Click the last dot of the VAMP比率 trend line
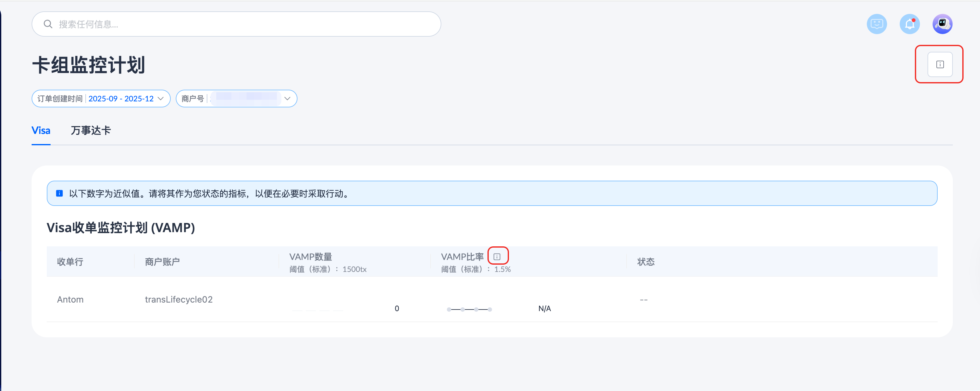The height and width of the screenshot is (391, 980). 490,309
